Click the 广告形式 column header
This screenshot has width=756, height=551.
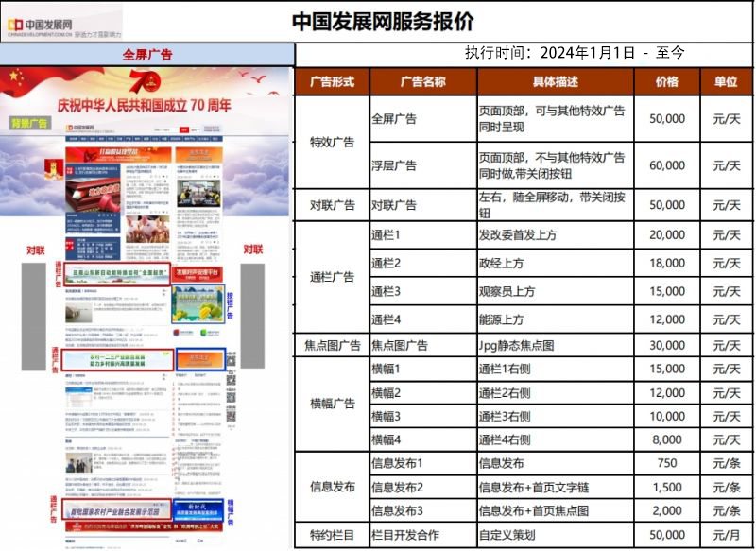(333, 81)
